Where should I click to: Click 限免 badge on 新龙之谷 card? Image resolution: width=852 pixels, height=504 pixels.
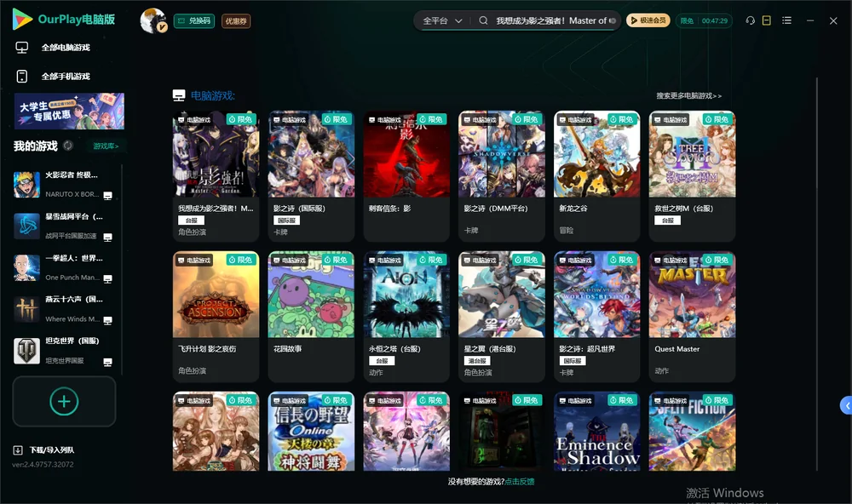[x=622, y=119]
